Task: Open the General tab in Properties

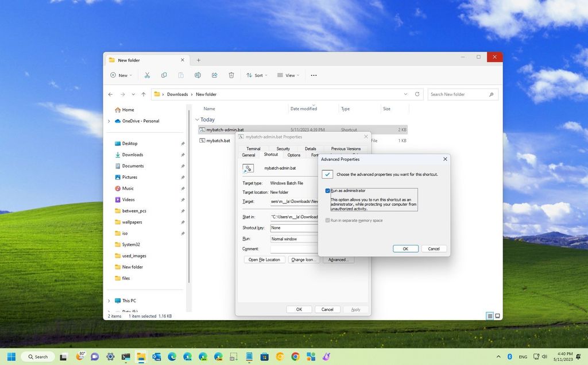Action: [248, 155]
